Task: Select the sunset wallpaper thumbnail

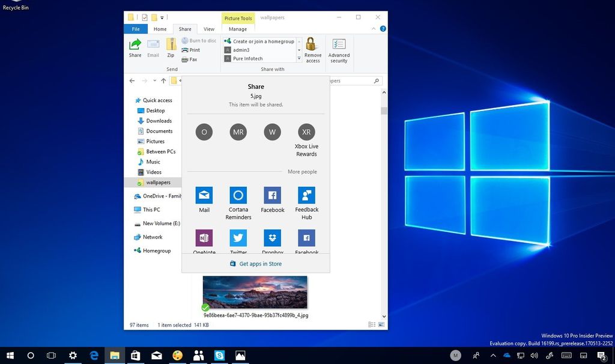Action: pos(254,292)
